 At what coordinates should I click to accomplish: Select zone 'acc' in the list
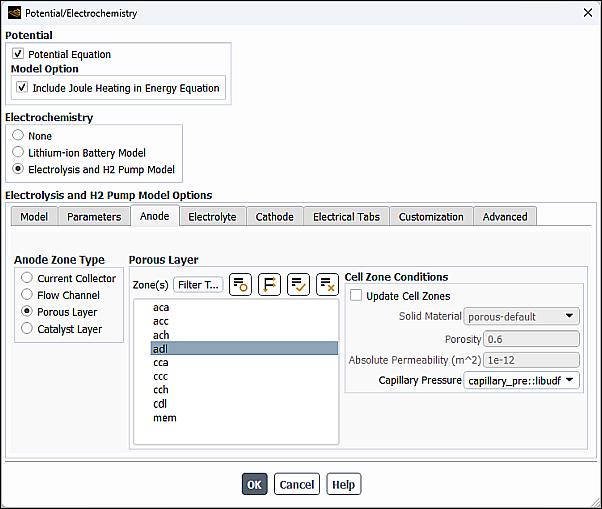244,321
